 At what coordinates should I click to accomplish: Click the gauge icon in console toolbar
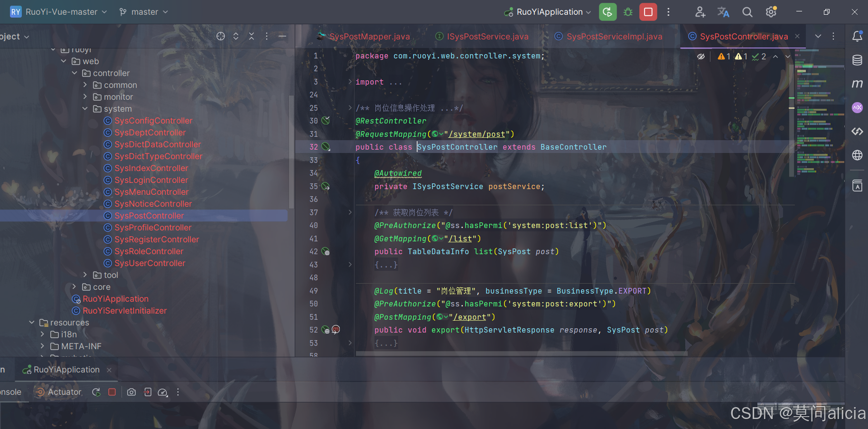[163, 392]
